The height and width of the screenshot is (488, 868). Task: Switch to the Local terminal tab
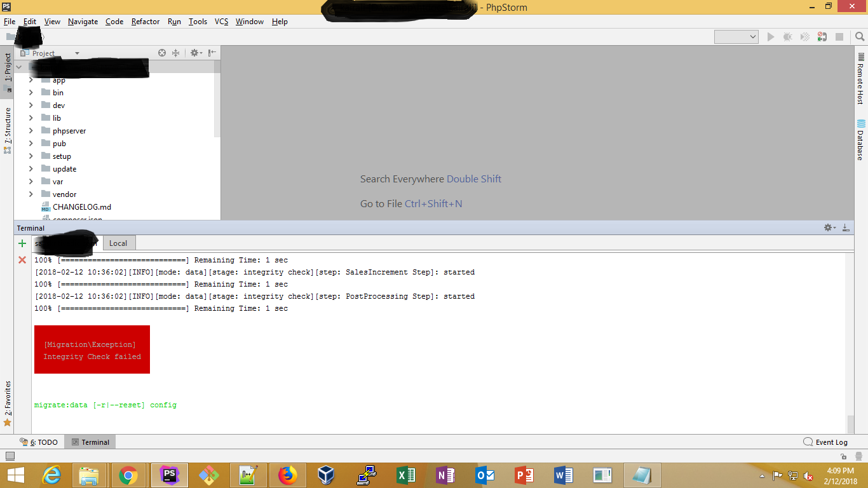118,243
